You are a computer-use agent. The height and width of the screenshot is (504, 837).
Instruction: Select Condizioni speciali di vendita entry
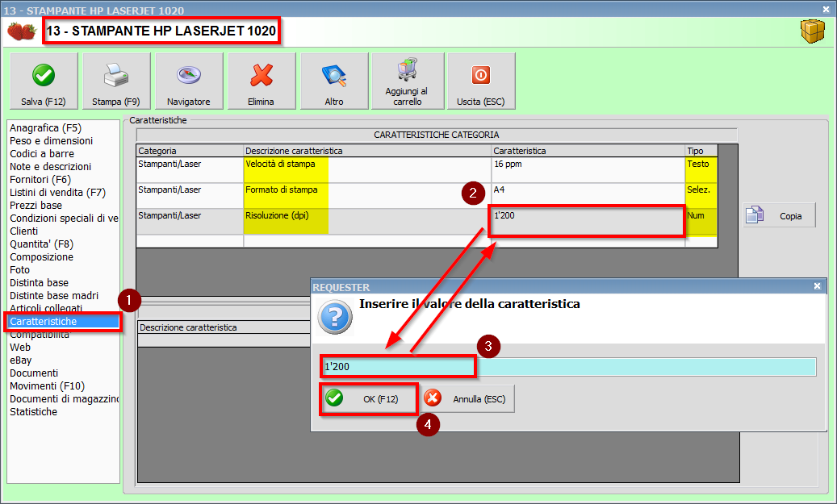click(x=64, y=219)
